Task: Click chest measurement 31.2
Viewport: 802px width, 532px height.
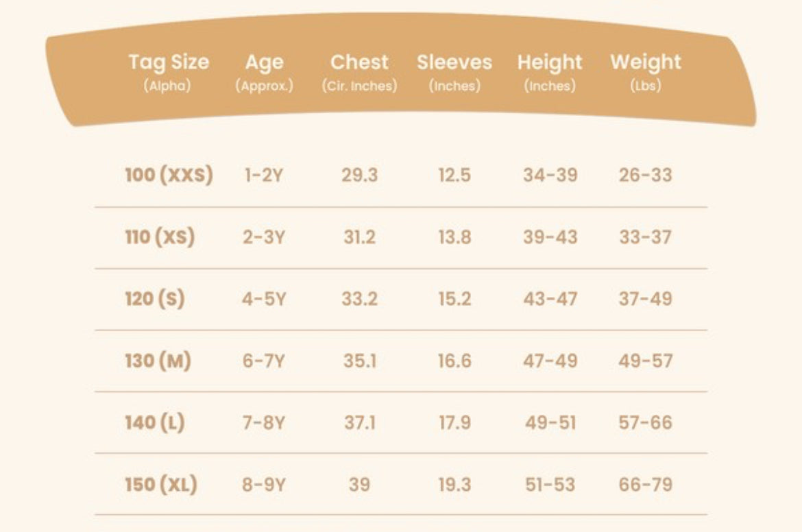Action: click(x=359, y=237)
